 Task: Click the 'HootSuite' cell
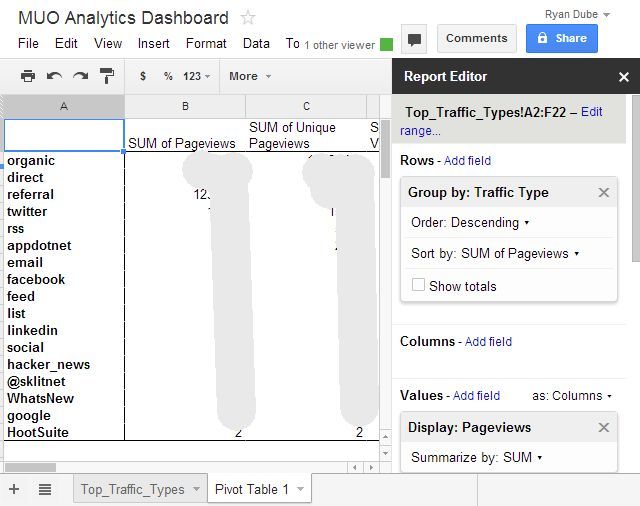64,432
